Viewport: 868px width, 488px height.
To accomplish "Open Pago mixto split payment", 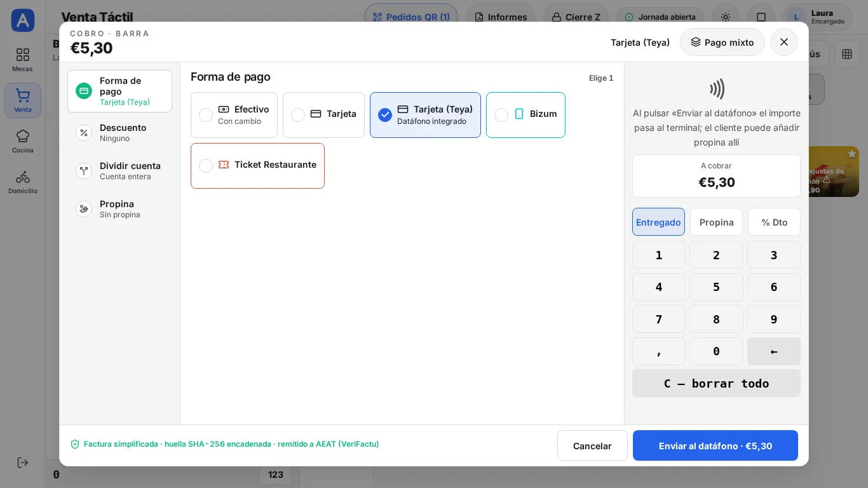I will 722,42.
